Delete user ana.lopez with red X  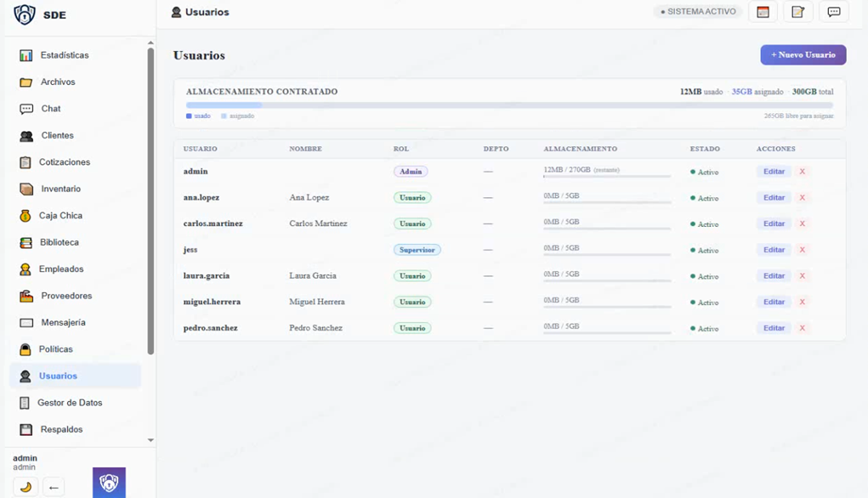point(802,198)
